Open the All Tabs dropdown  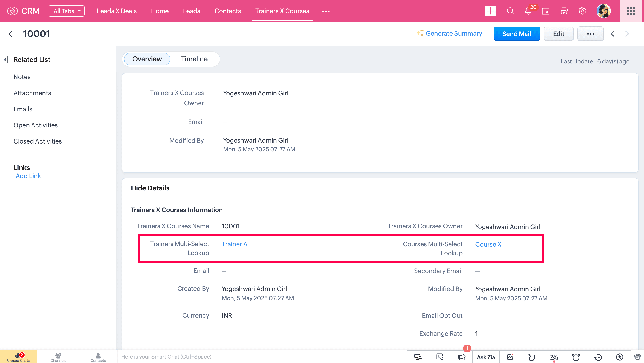click(66, 11)
